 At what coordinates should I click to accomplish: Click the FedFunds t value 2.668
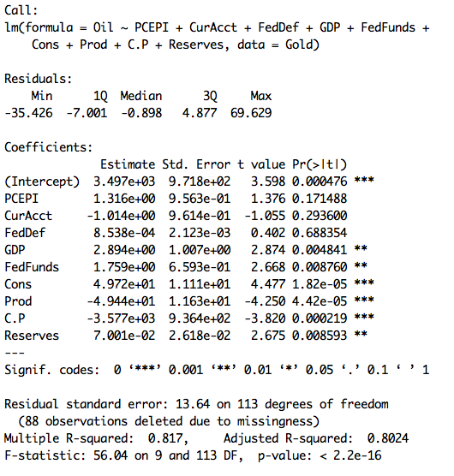pyautogui.click(x=268, y=267)
